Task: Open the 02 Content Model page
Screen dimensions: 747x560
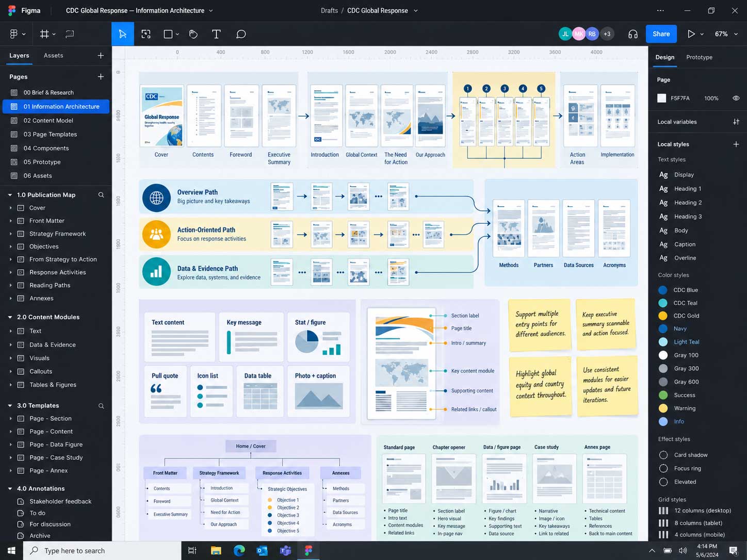Action: point(56,120)
